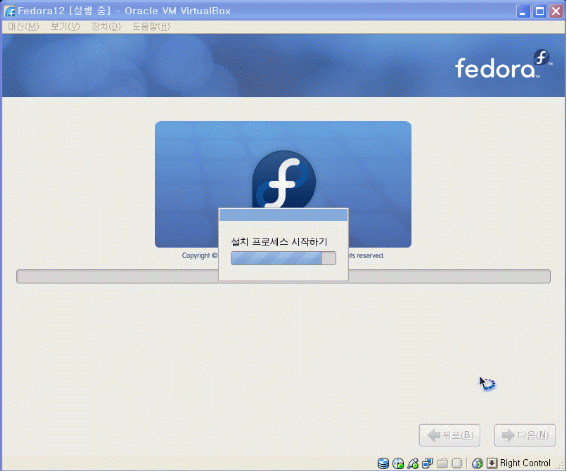The width and height of the screenshot is (567, 472).
Task: Click the Fedora logo splash image
Action: [283, 184]
